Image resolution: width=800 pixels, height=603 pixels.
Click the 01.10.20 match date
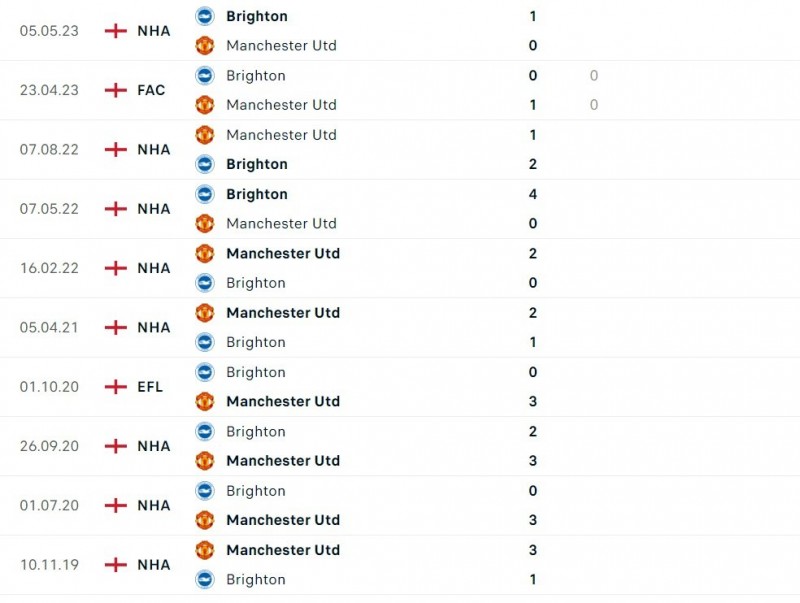[x=49, y=387]
